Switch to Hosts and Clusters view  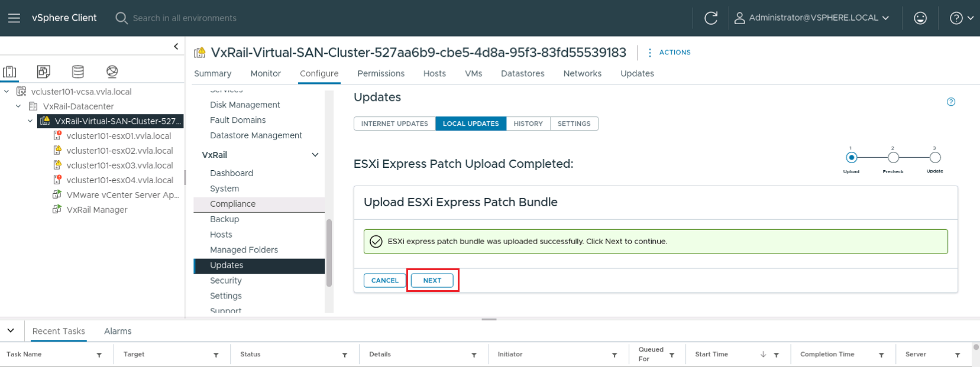(9, 72)
